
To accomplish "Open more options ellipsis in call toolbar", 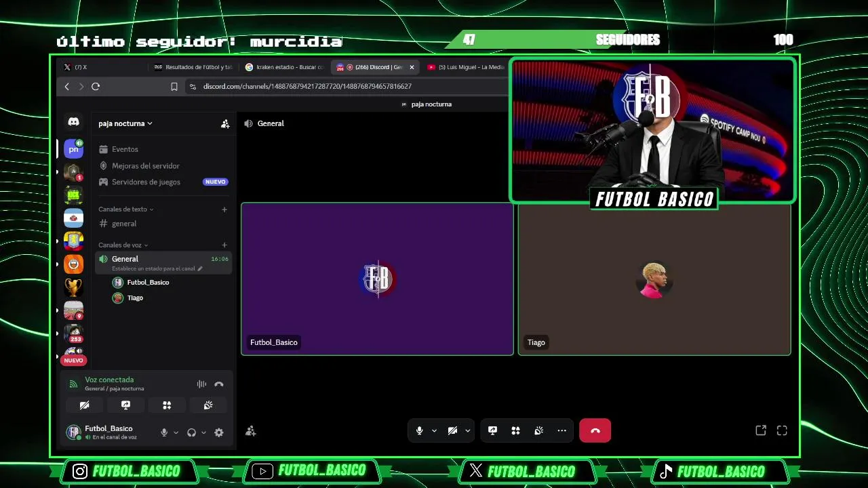I will pos(561,431).
